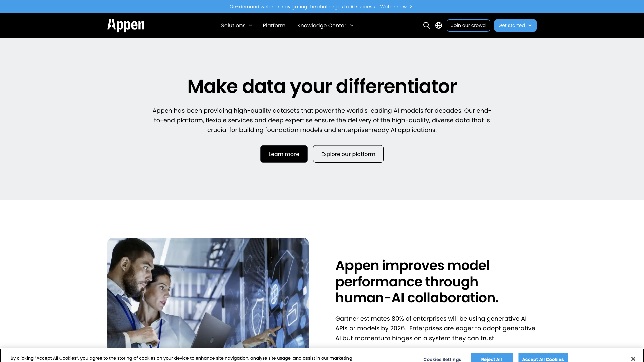644x362 pixels.
Task: Click Join our crowd button
Action: [x=468, y=25]
